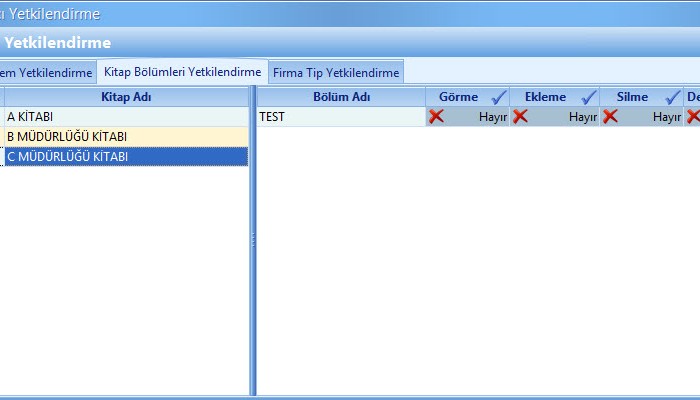Viewport: 700px width, 400px height.
Task: Toggle the red X in Görme column for TEST
Action: coord(437,117)
